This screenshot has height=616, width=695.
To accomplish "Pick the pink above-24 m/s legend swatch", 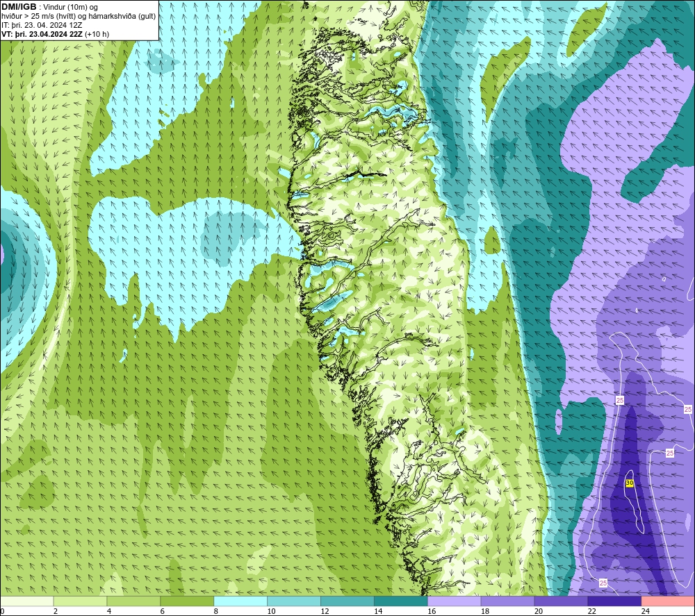I will coord(668,601).
